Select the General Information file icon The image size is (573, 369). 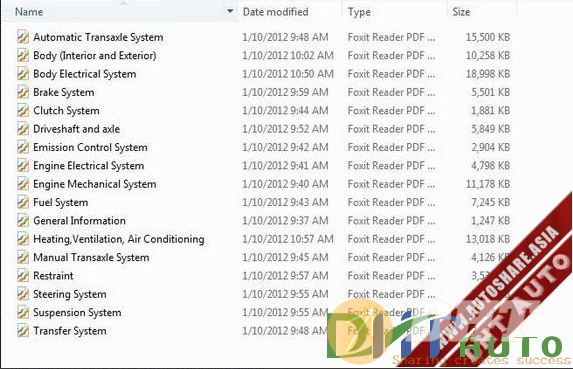23,221
